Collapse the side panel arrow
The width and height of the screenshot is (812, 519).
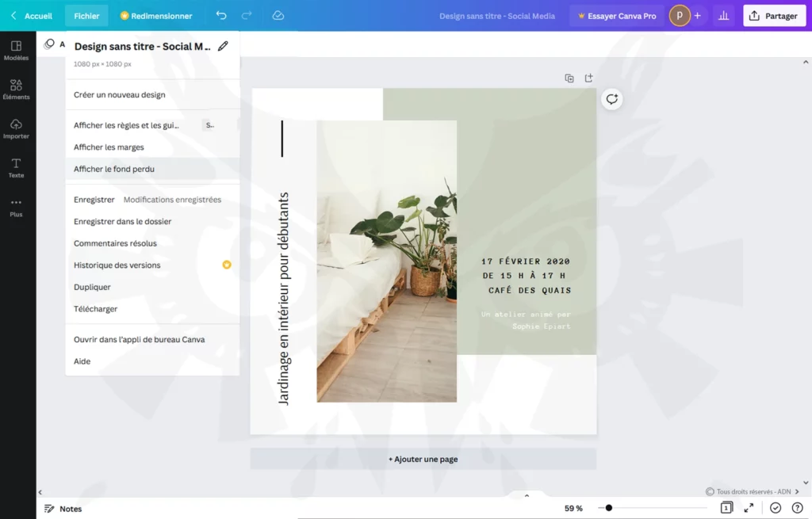(x=40, y=493)
